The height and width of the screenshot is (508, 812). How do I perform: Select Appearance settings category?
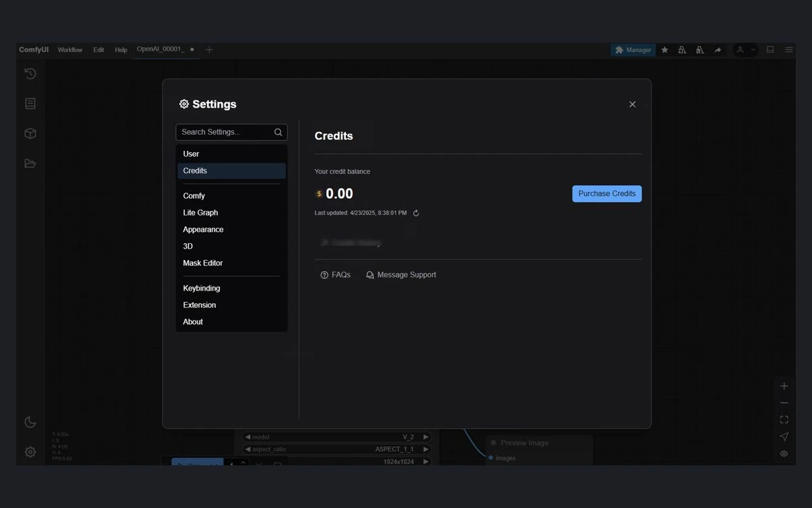tap(231, 230)
